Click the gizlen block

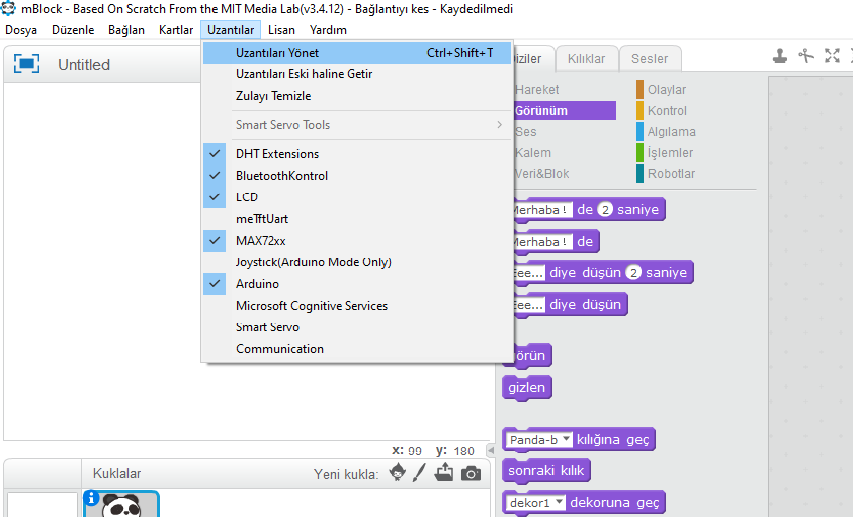[527, 387]
